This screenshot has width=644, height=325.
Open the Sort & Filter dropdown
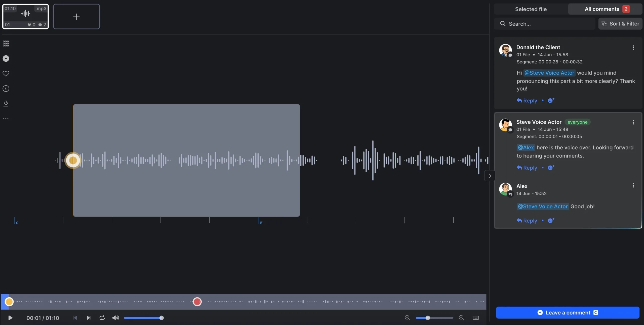click(x=620, y=23)
